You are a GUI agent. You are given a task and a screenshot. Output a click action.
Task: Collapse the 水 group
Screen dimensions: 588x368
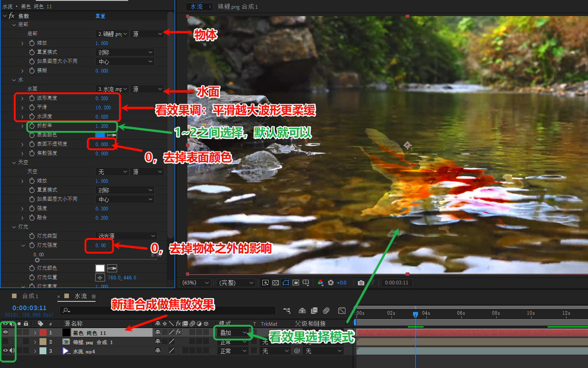pos(14,80)
